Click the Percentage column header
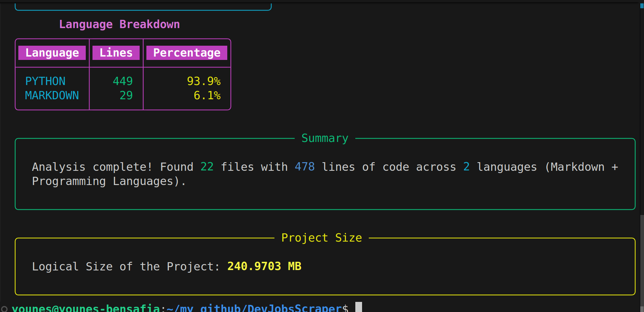This screenshot has height=312, width=644. [187, 53]
